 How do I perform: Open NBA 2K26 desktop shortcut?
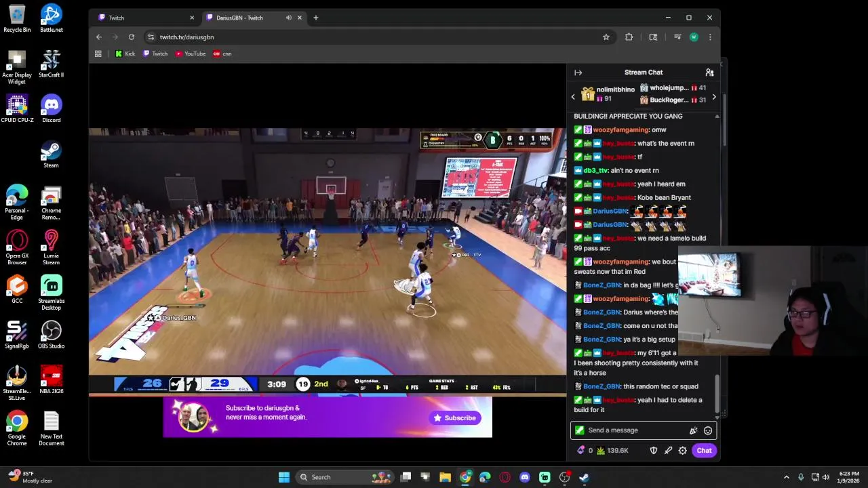click(51, 380)
